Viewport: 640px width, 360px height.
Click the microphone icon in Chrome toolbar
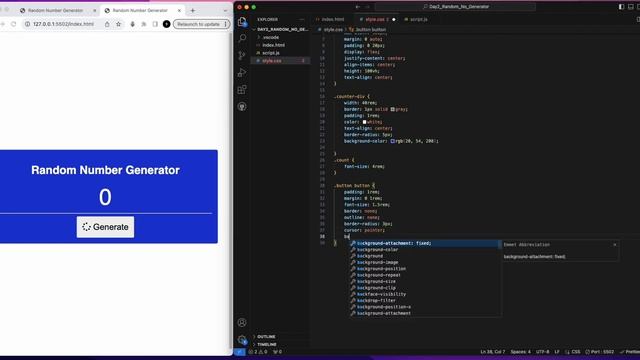(132, 24)
